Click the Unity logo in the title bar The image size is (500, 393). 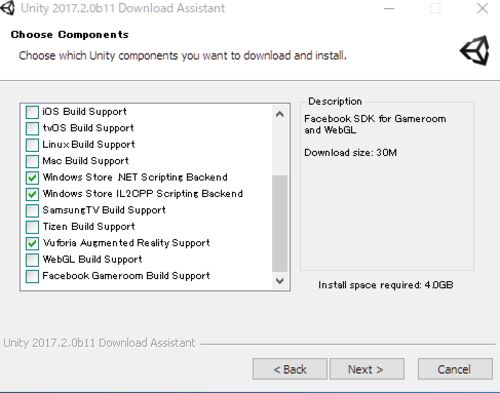click(x=8, y=7)
